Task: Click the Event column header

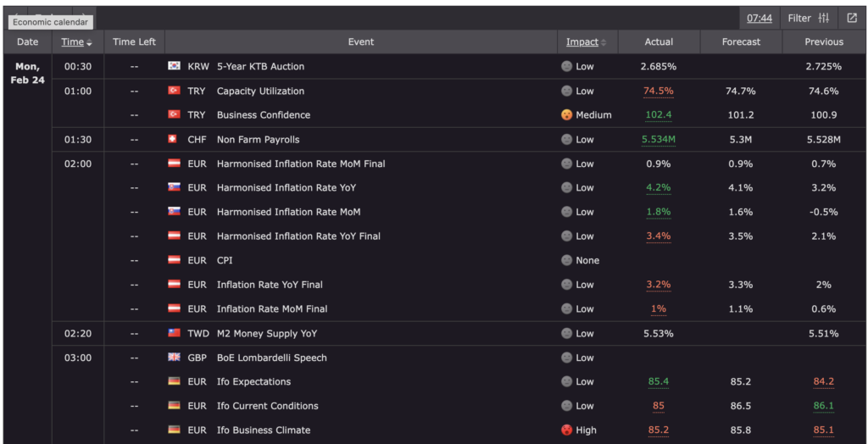Action: coord(360,42)
